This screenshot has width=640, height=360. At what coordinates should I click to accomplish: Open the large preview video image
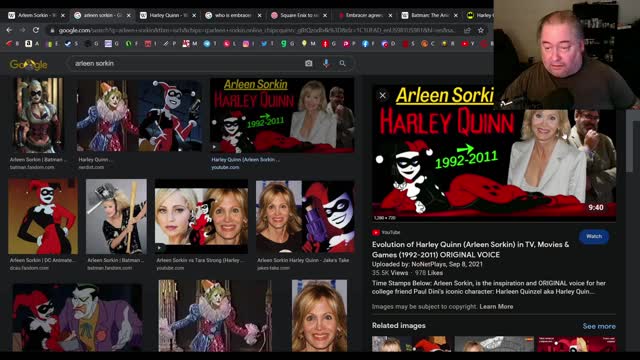494,153
